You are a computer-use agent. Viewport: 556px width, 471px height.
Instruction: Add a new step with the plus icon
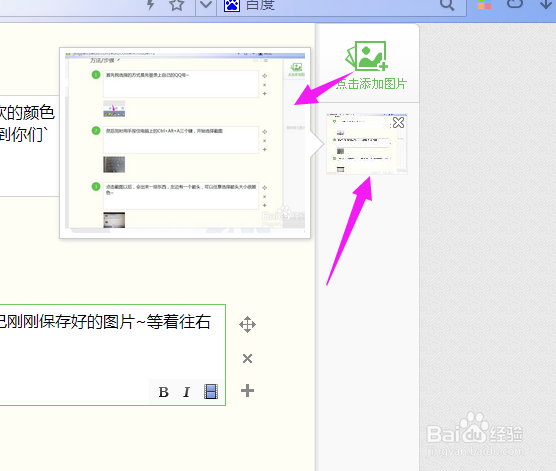click(247, 390)
